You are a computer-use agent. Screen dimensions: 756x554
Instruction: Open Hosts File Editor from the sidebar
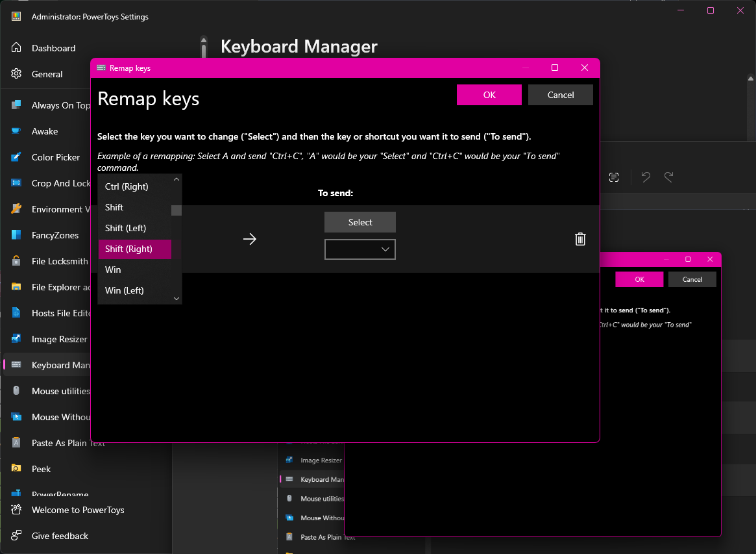point(16,313)
